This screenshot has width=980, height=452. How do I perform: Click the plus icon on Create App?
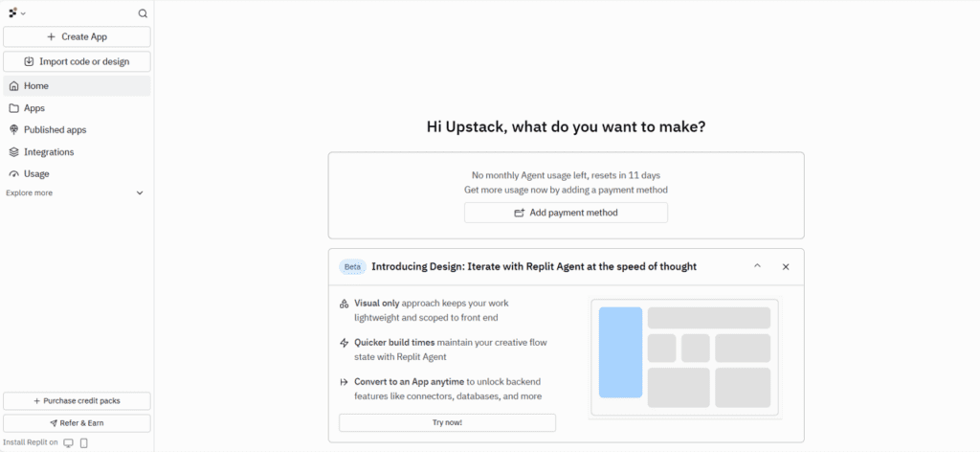[52, 37]
